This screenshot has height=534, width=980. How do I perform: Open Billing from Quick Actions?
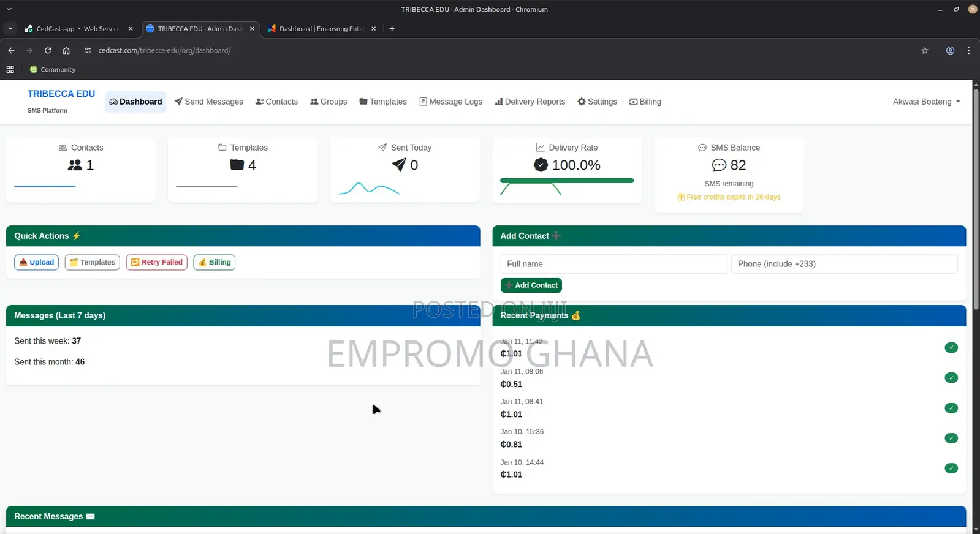coord(215,262)
